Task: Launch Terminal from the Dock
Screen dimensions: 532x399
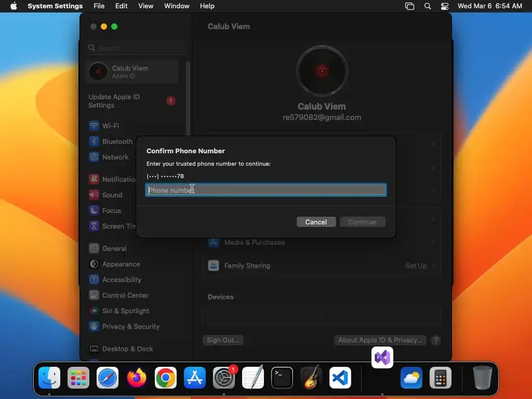Action: click(282, 378)
